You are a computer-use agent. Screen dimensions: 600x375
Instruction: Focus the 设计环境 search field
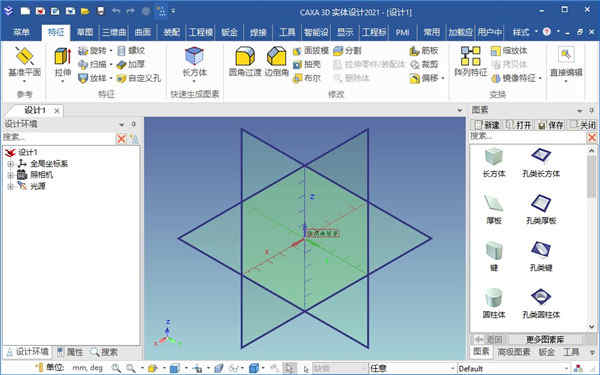[x=58, y=137]
